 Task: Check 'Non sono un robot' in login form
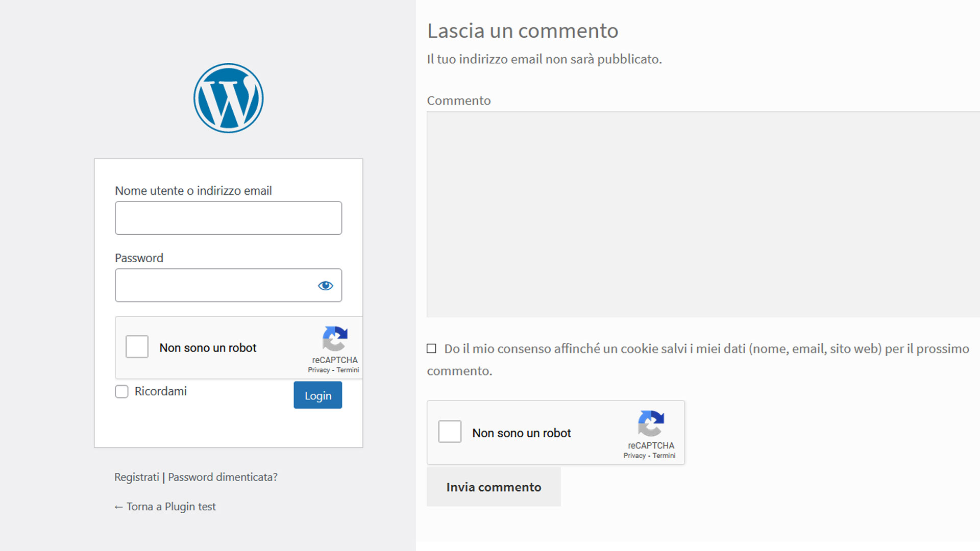click(x=137, y=347)
